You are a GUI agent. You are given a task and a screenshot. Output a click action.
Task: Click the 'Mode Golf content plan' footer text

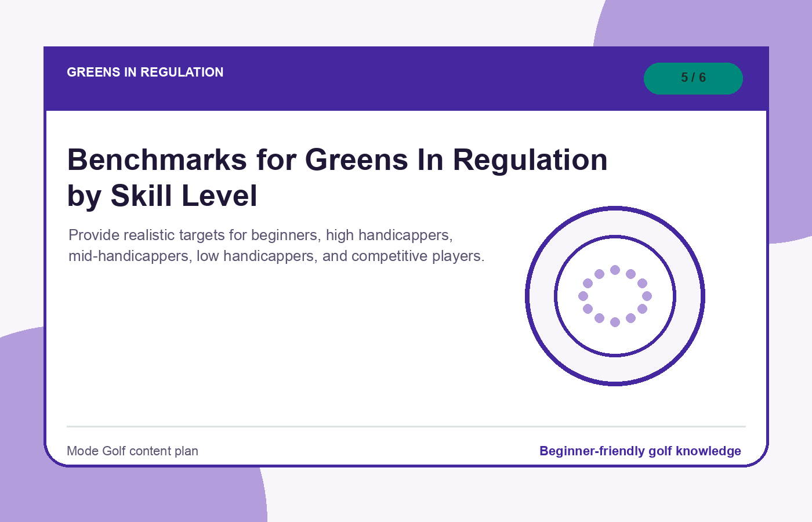(x=132, y=451)
